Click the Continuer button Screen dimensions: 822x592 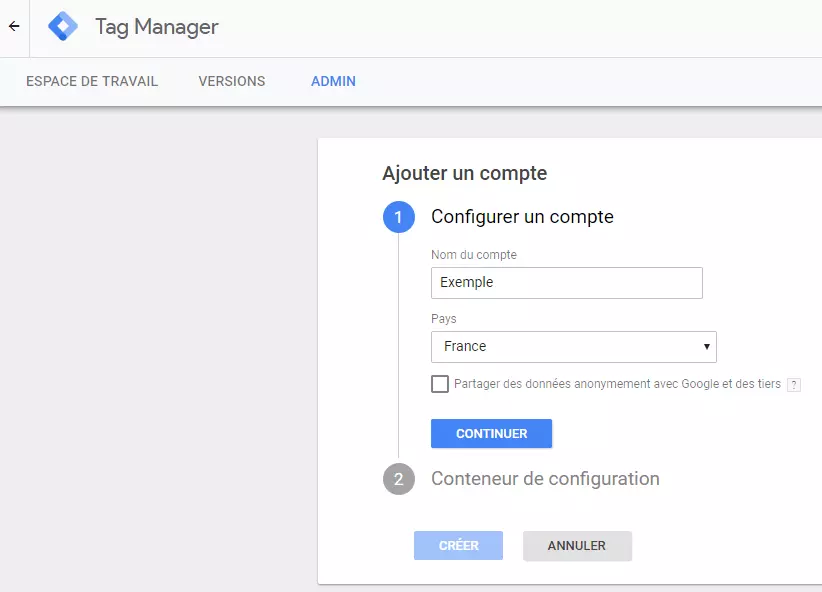[491, 434]
